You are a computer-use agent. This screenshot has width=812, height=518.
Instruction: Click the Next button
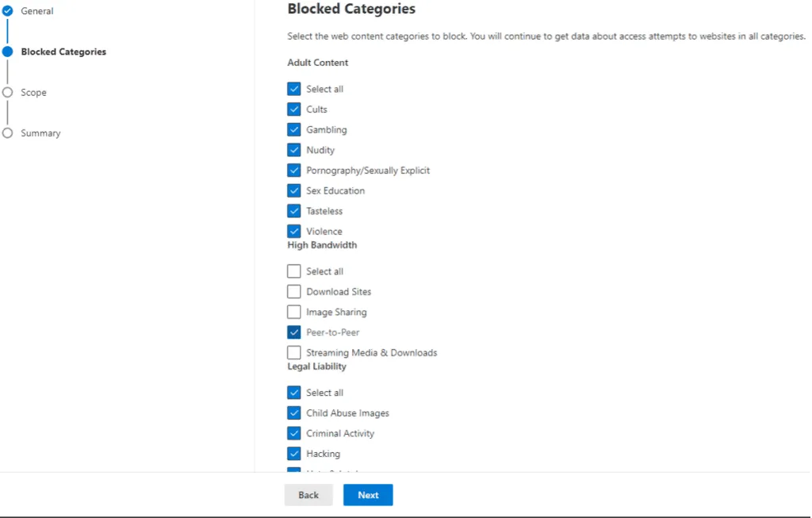367,494
